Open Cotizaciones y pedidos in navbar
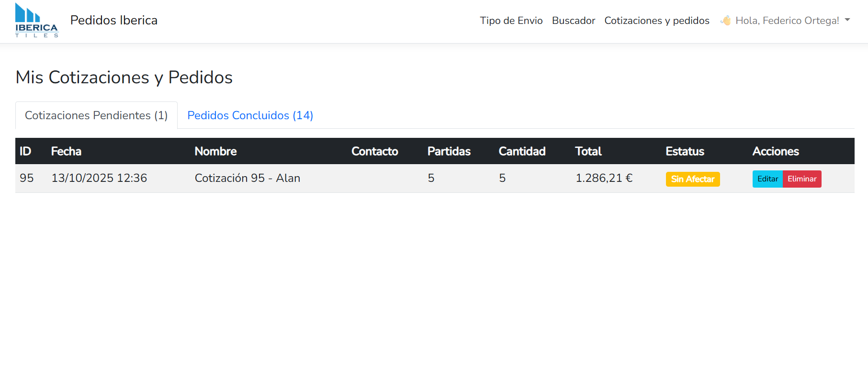Screen dimensions: 868x392 point(656,21)
